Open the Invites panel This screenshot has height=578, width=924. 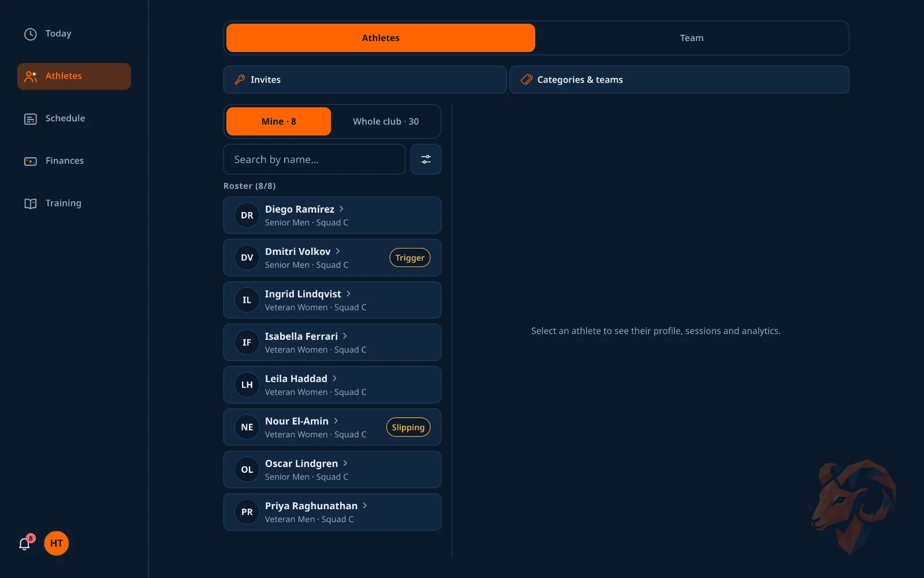(x=365, y=80)
